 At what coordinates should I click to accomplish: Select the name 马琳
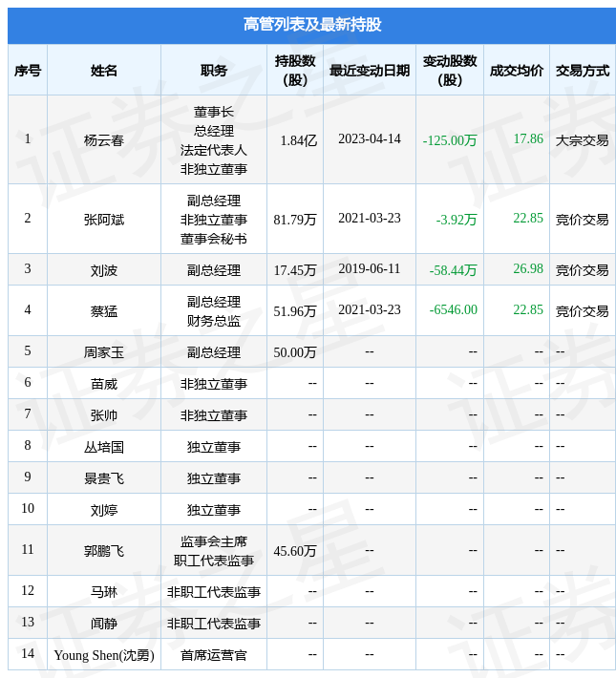(x=104, y=591)
